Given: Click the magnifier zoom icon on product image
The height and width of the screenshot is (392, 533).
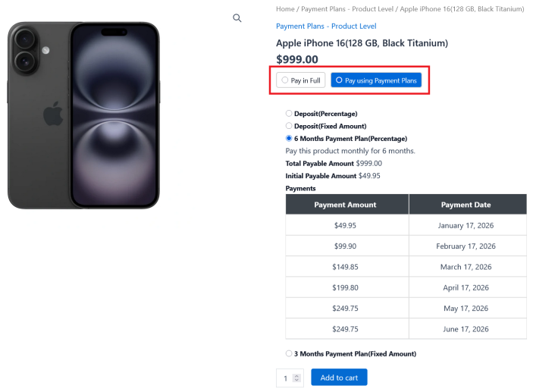Looking at the screenshot, I should [x=237, y=18].
